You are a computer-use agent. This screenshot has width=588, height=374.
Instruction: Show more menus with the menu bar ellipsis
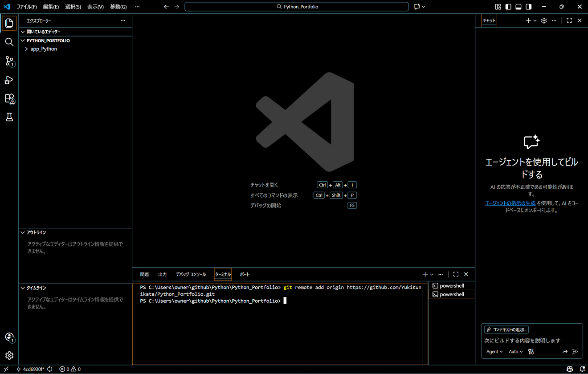click(137, 7)
